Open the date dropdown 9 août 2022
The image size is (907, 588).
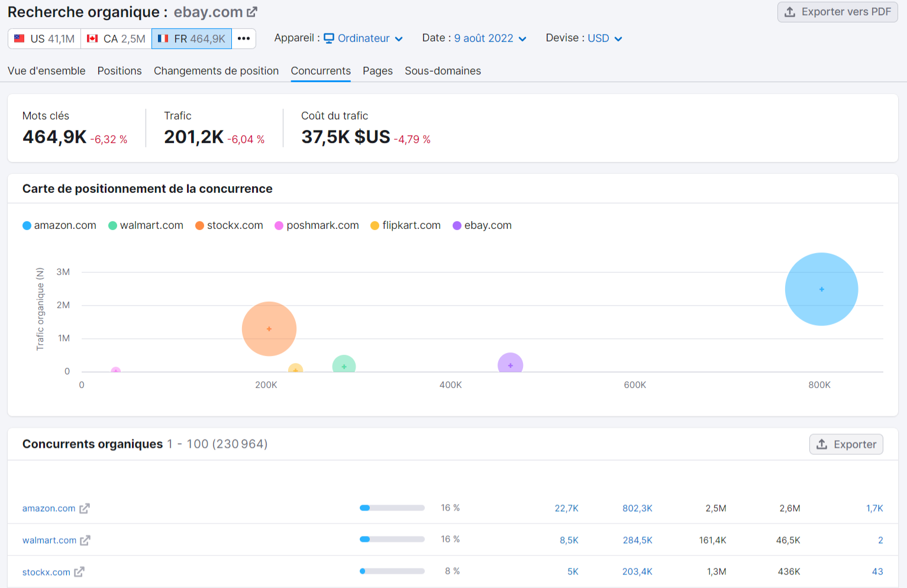490,38
